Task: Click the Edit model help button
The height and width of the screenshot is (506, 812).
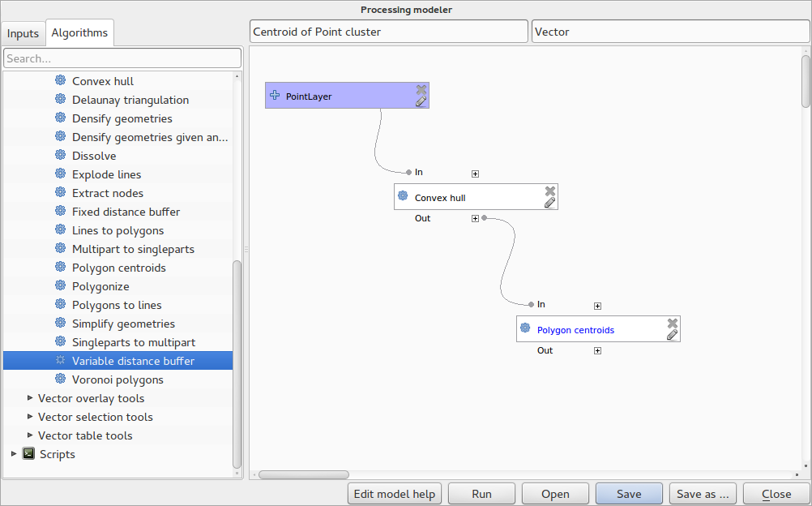Action: coord(395,494)
